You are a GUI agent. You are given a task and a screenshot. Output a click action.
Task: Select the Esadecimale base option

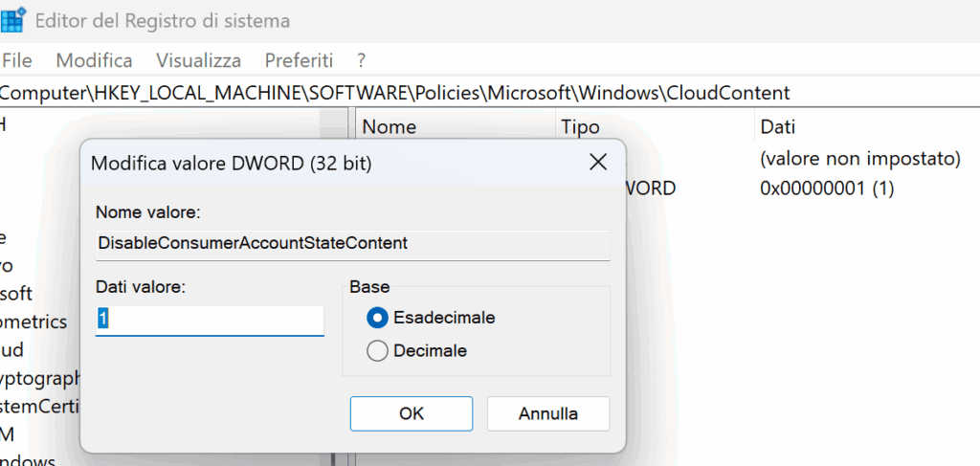378,317
